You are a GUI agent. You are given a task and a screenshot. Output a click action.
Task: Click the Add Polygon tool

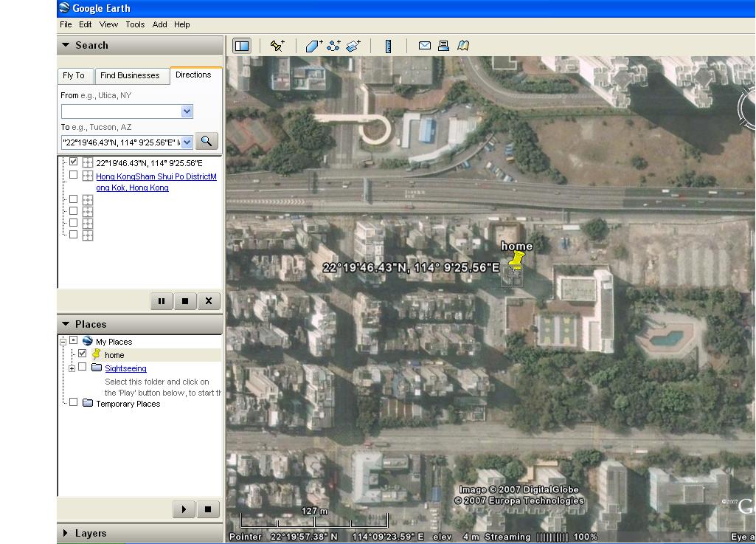click(313, 46)
